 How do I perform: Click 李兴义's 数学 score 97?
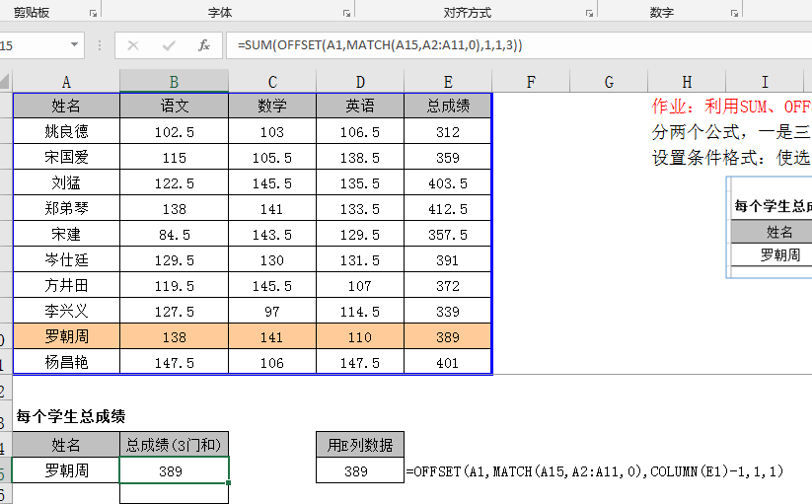pyautogui.click(x=272, y=311)
